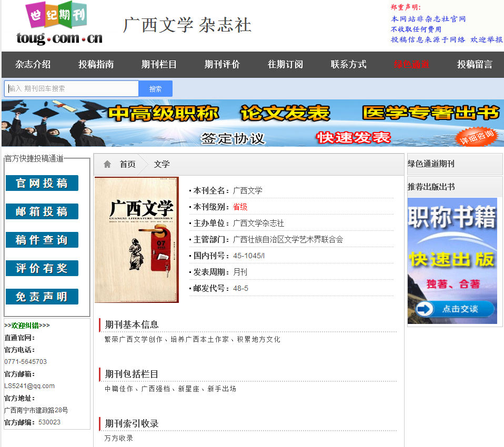Click the toug.com.cn site logo
This screenshot has height=447, width=504.
tap(59, 24)
